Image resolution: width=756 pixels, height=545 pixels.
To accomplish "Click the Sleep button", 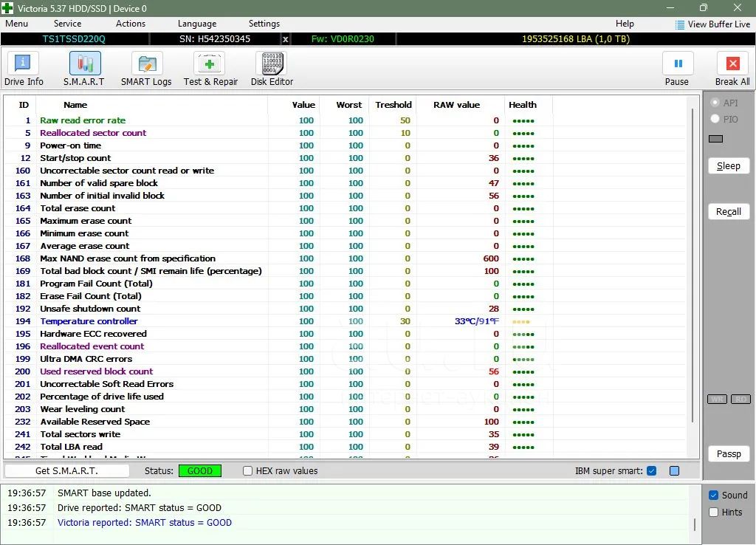I will click(x=728, y=166).
